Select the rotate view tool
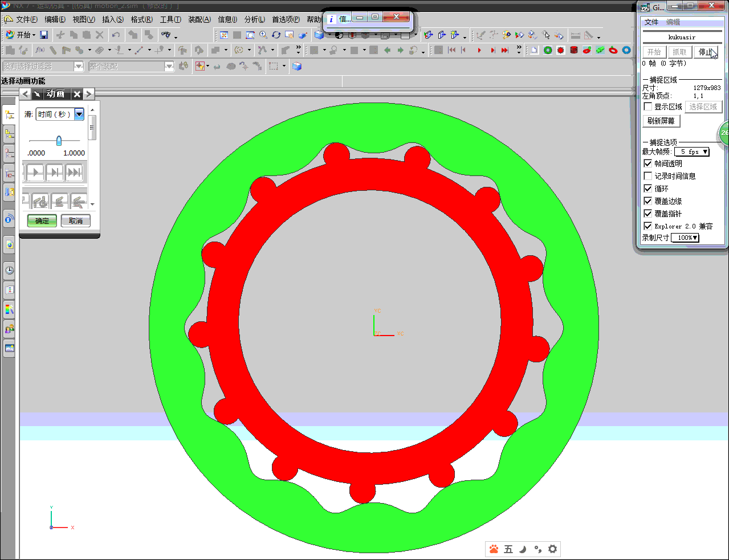The width and height of the screenshot is (729, 560). pyautogui.click(x=276, y=35)
